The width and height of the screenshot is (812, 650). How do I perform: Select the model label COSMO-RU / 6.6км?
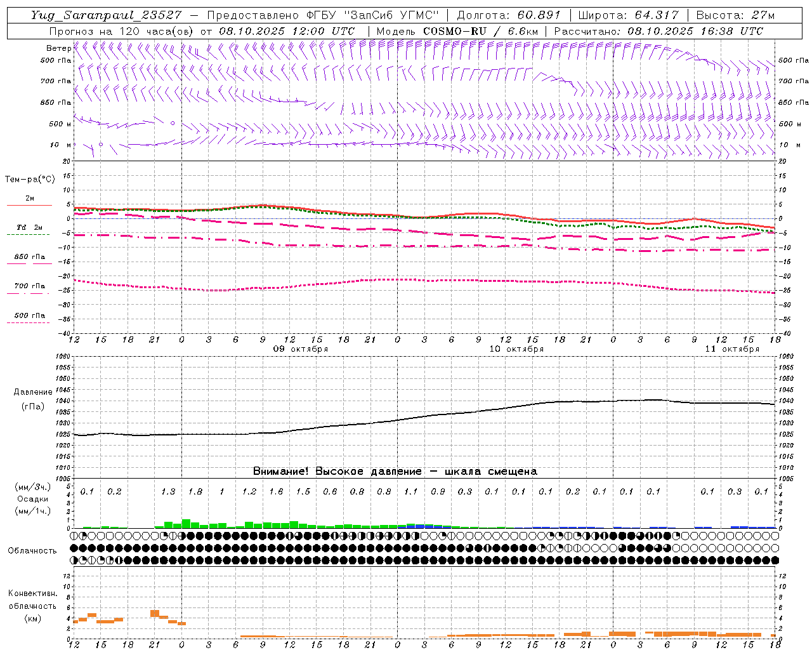481,31
